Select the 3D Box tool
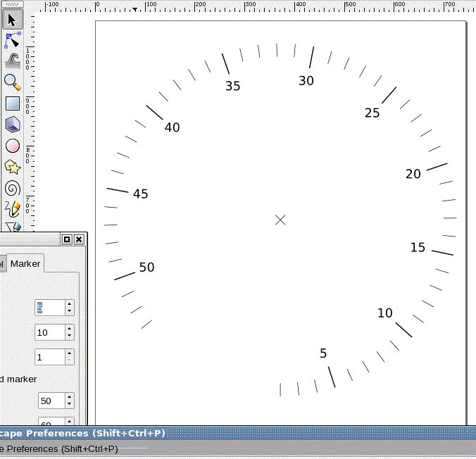 13,125
